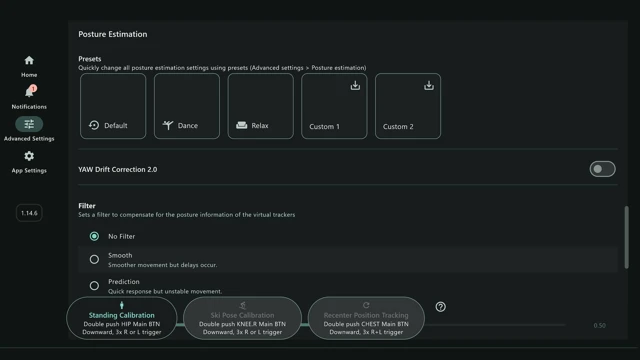Apply the Custom 1 preset card
640x360 pixels.
334,106
